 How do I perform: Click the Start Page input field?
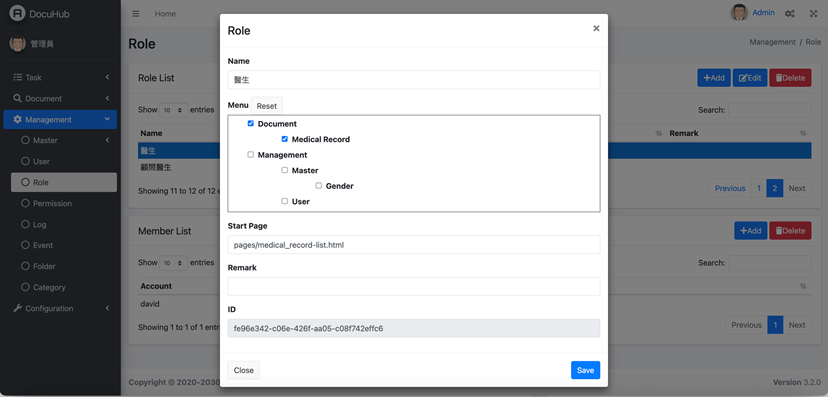(x=413, y=244)
